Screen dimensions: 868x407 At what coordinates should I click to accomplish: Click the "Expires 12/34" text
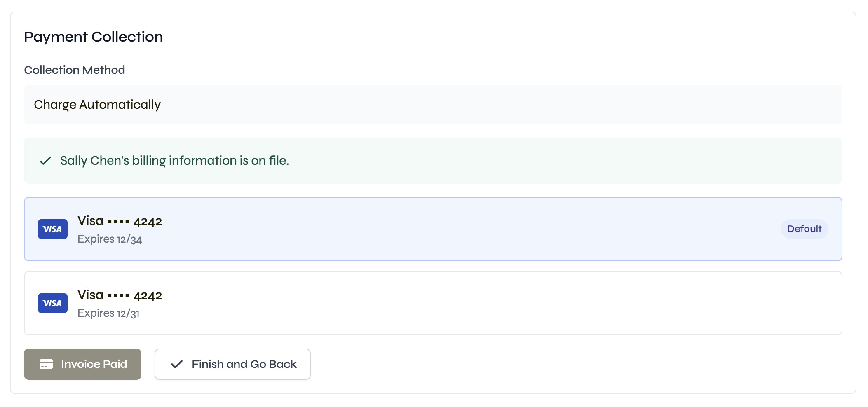click(110, 239)
